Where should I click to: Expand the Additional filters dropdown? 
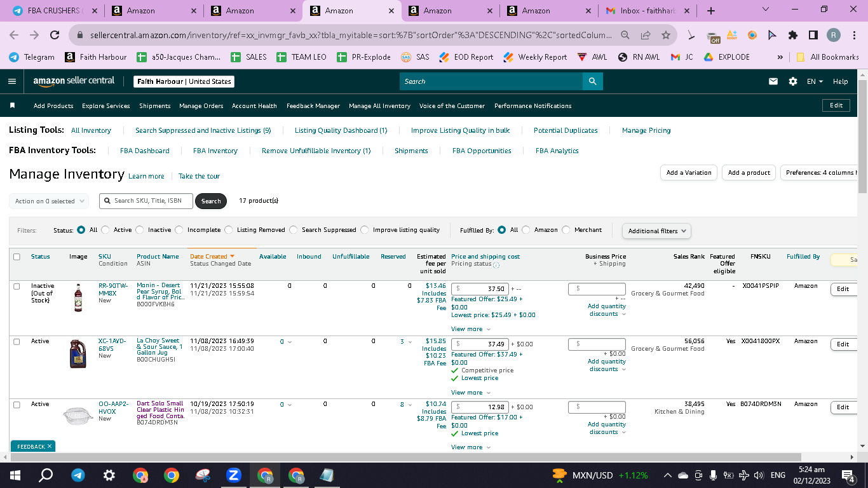coord(656,231)
